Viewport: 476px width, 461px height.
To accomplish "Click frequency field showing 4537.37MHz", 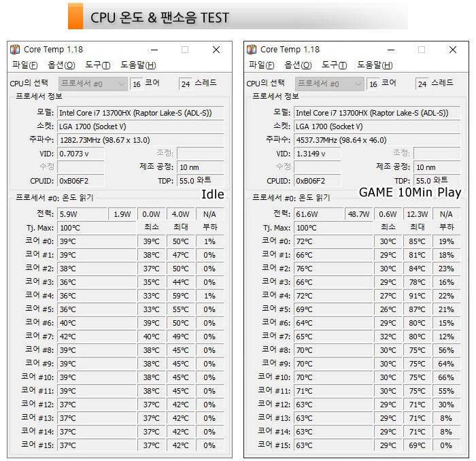I will 377,139.
